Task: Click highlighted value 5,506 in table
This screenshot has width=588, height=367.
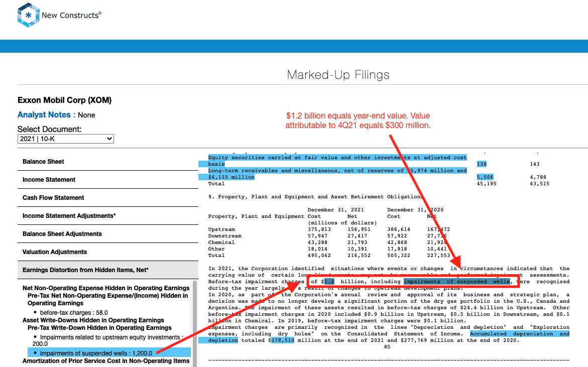Action: [485, 177]
